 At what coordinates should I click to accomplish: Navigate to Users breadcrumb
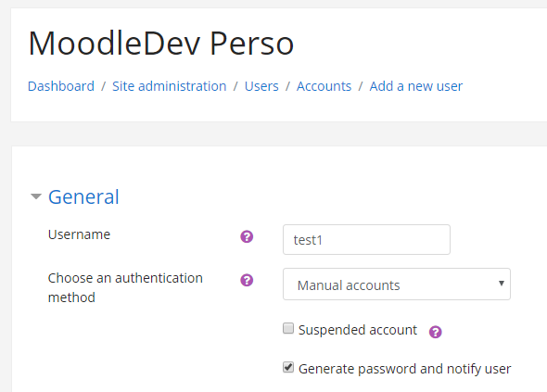pyautogui.click(x=261, y=86)
